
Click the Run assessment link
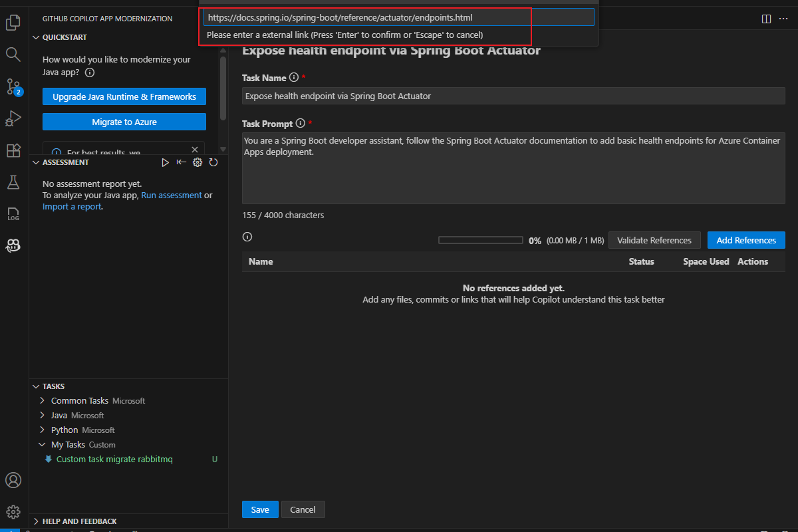click(172, 194)
